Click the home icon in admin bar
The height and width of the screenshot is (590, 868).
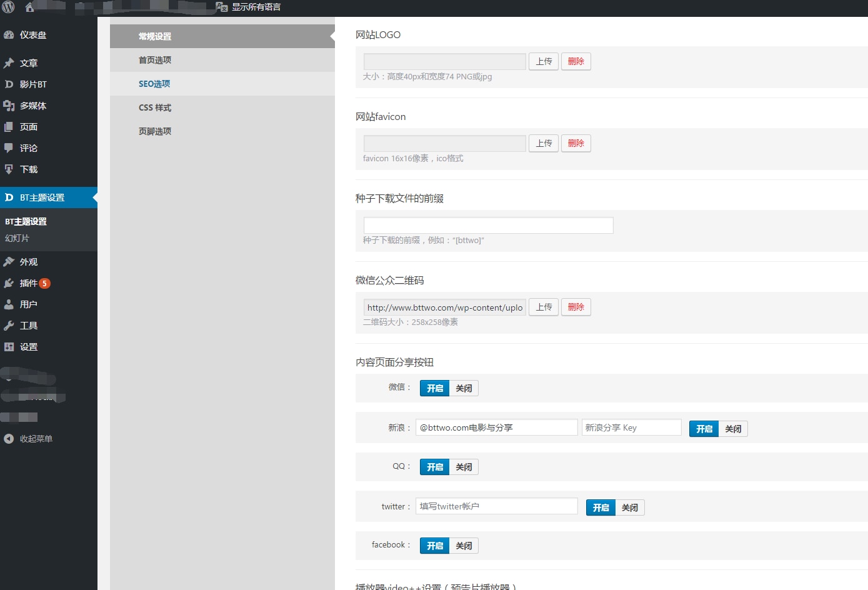[x=29, y=7]
